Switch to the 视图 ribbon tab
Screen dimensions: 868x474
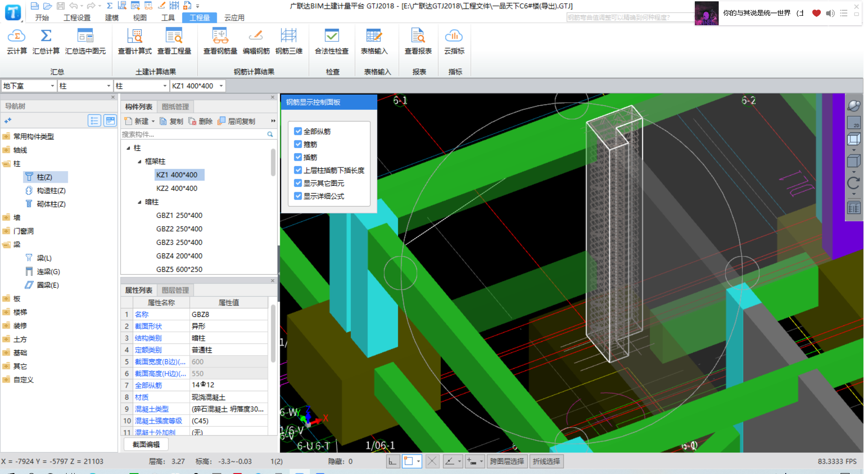click(x=140, y=18)
